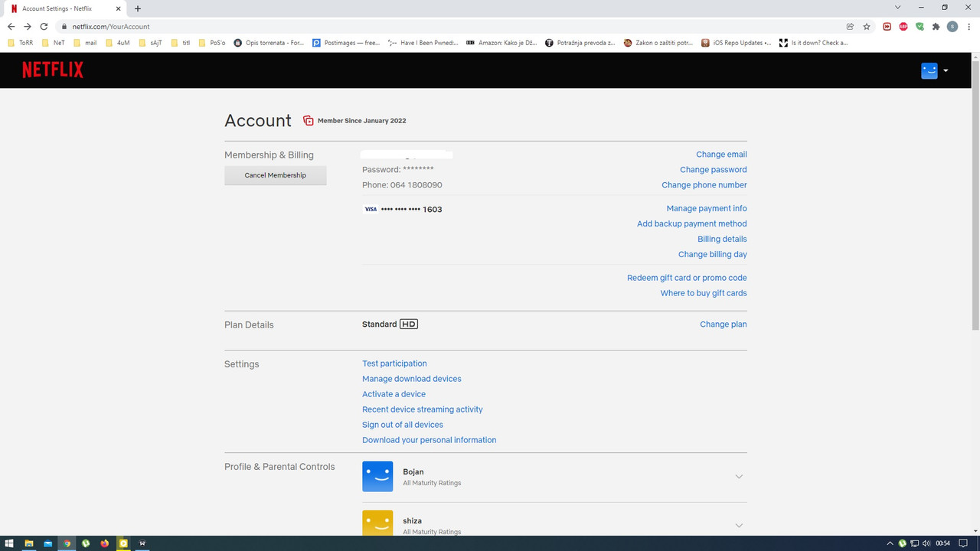Open the Change email link
Image resolution: width=980 pixels, height=551 pixels.
pyautogui.click(x=721, y=155)
